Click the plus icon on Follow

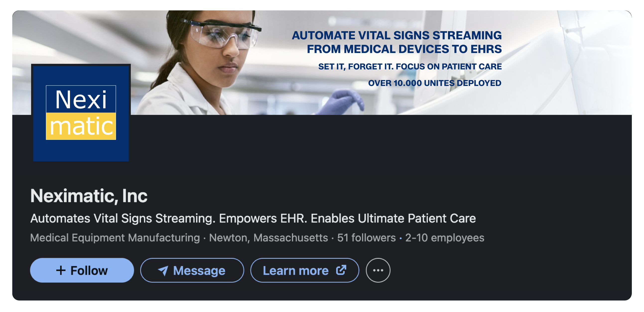61,270
